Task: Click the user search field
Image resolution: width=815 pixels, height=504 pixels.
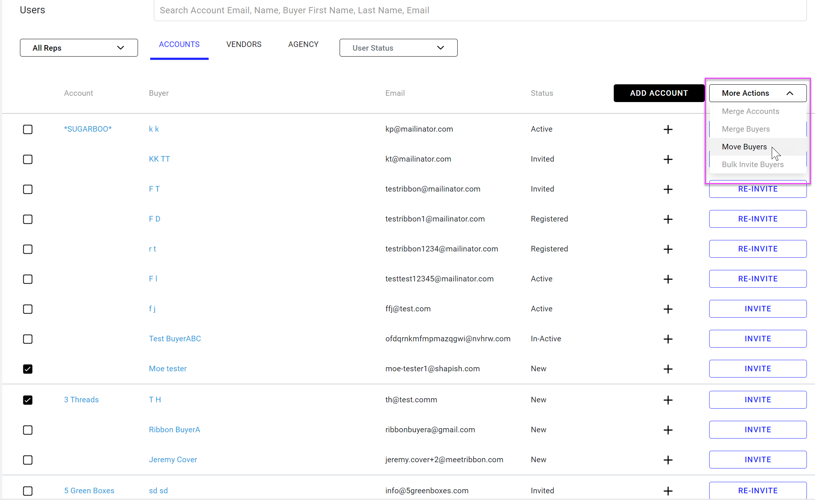Action: pyautogui.click(x=479, y=10)
